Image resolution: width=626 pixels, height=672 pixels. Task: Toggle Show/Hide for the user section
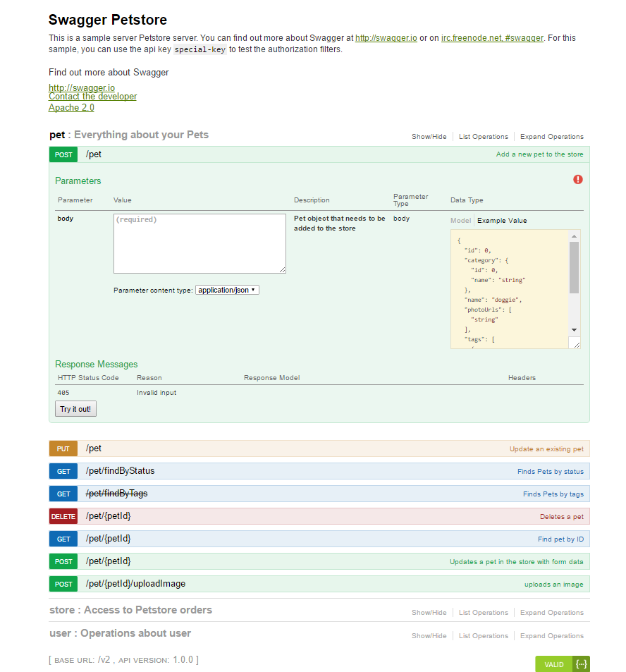click(x=429, y=635)
